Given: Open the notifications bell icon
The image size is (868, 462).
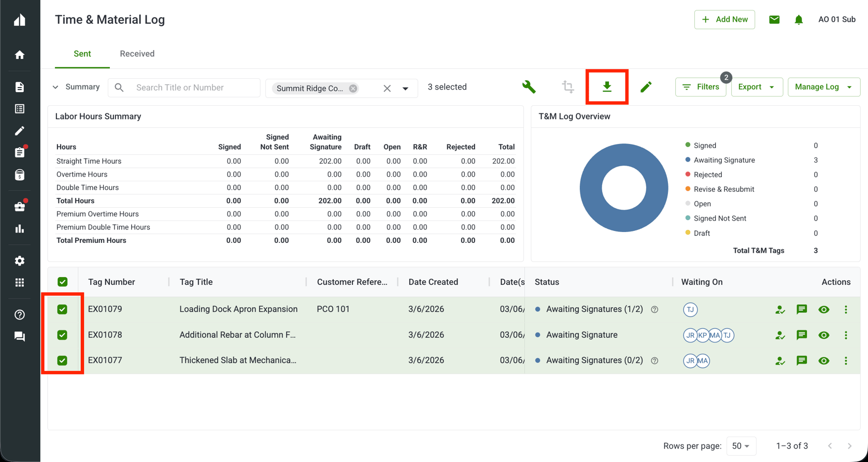Looking at the screenshot, I should [799, 20].
